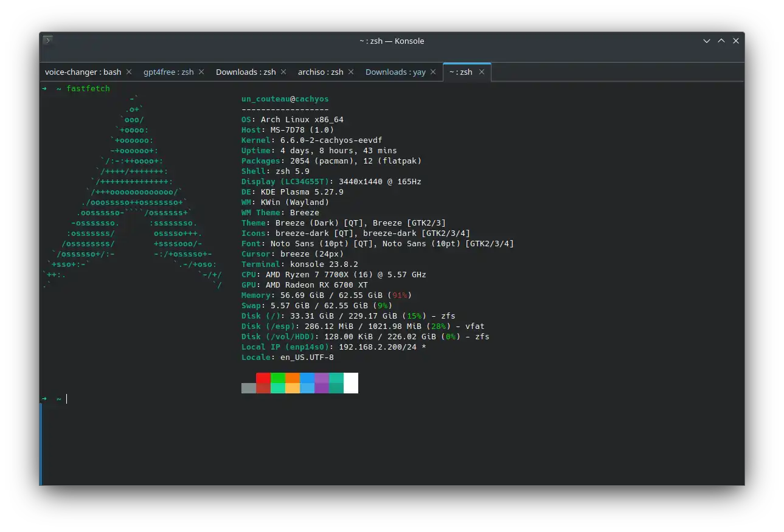
Task: Click the Local IP (enp14s0) line
Action: [334, 347]
